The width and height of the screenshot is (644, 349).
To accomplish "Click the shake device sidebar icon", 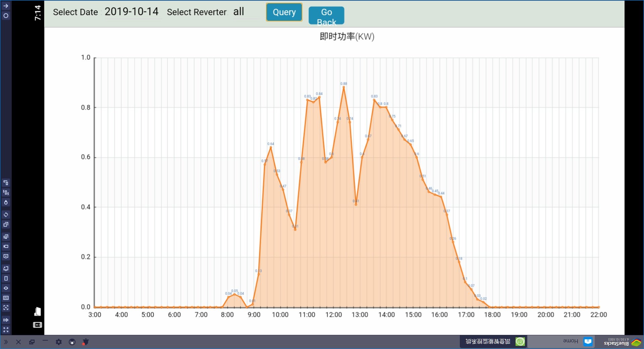I will 6,192.
